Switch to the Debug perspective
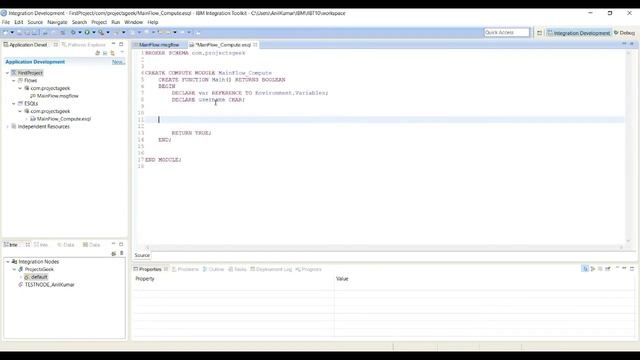 (x=624, y=33)
